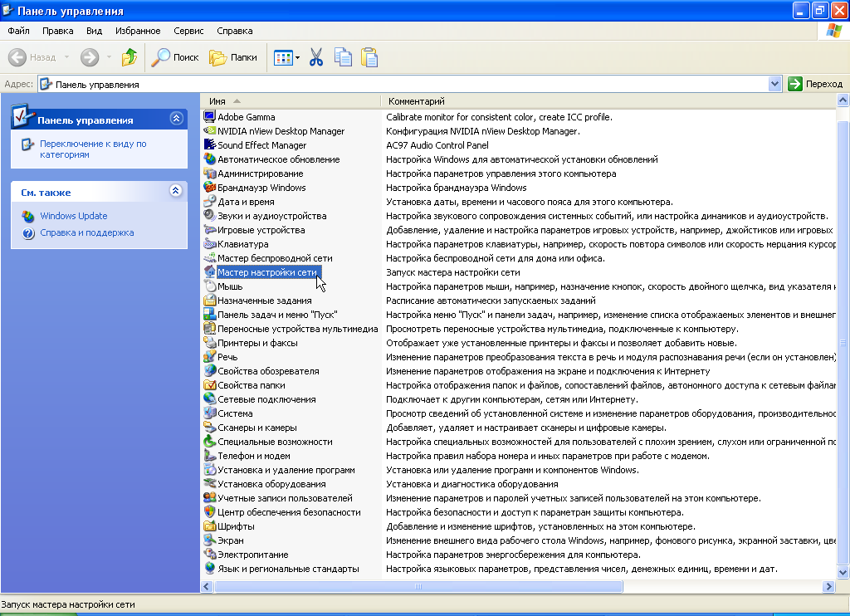Click the Брандмауэр Windows firewall icon
850x616 pixels.
pyautogui.click(x=210, y=188)
